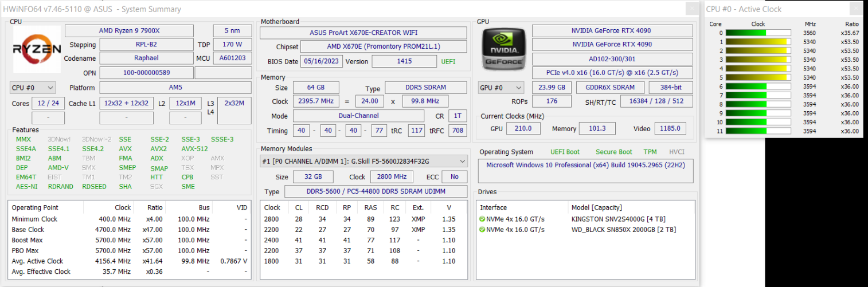868x287 pixels.
Task: Open the CPU #0 selector dropdown
Action: pyautogui.click(x=33, y=88)
